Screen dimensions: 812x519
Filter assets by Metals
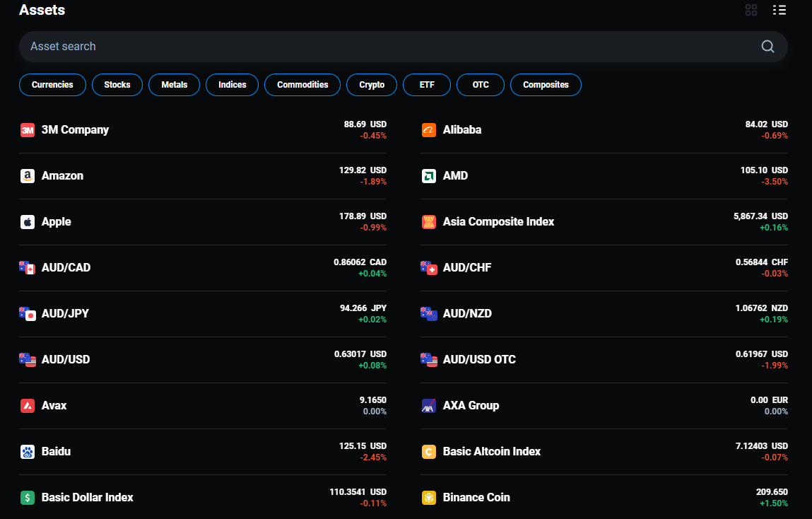[174, 85]
